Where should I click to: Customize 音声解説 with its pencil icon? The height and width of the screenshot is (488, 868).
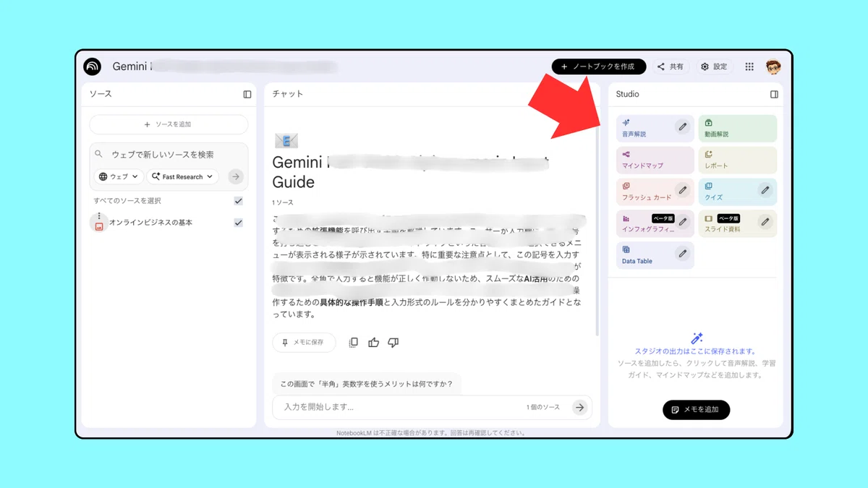point(682,127)
